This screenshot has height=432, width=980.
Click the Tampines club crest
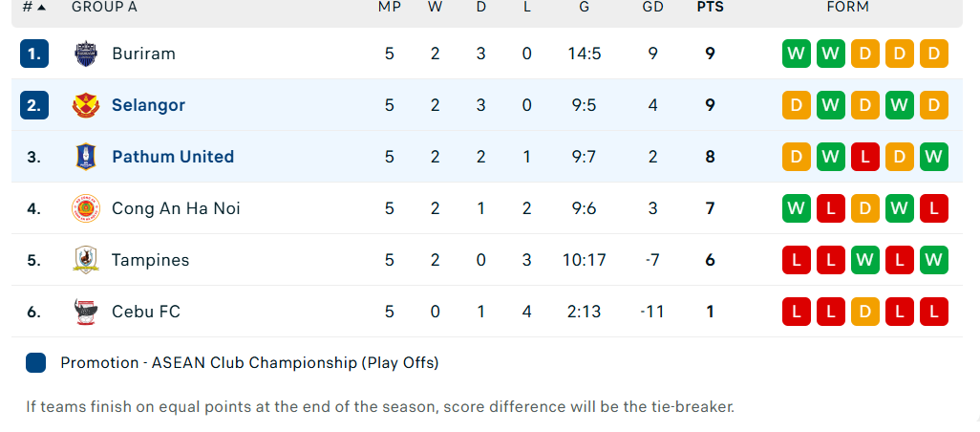coord(86,260)
